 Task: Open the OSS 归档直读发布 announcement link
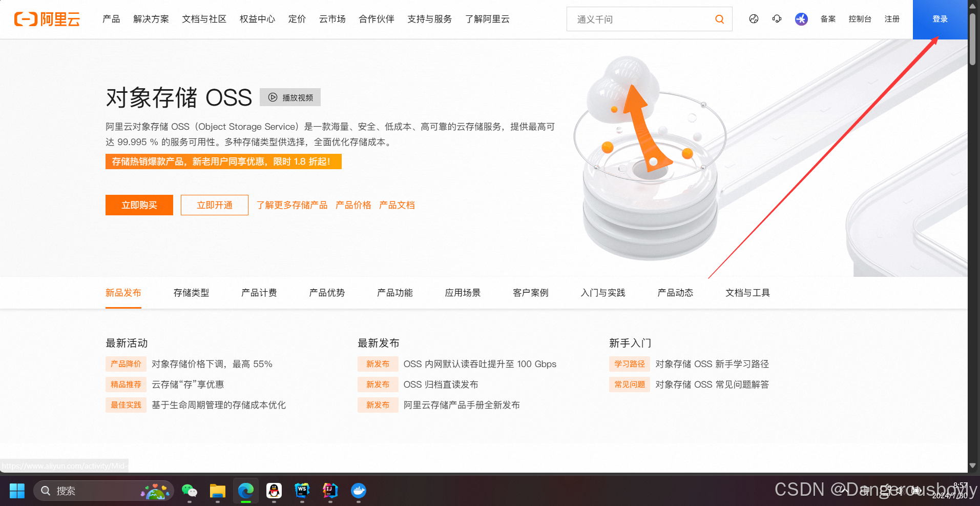[x=441, y=384]
